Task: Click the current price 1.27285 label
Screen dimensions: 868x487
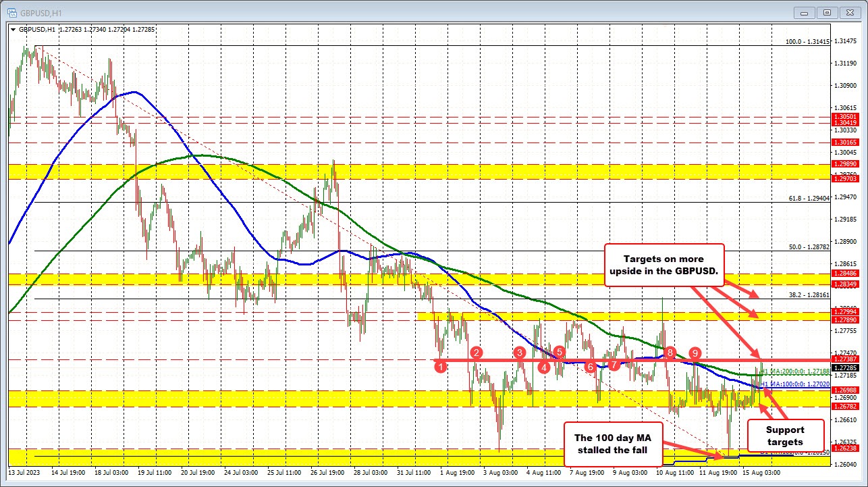Action: pos(844,367)
